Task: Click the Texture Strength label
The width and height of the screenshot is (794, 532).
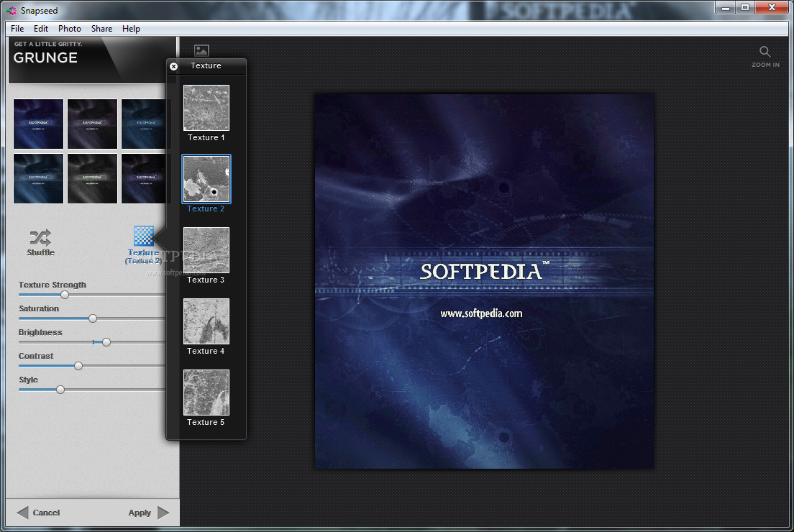Action: pos(53,285)
